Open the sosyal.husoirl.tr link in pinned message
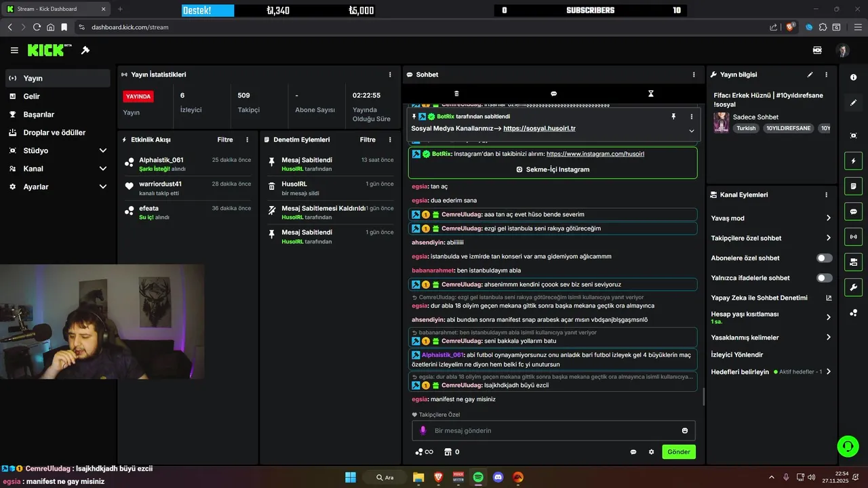The height and width of the screenshot is (488, 868). pyautogui.click(x=539, y=129)
